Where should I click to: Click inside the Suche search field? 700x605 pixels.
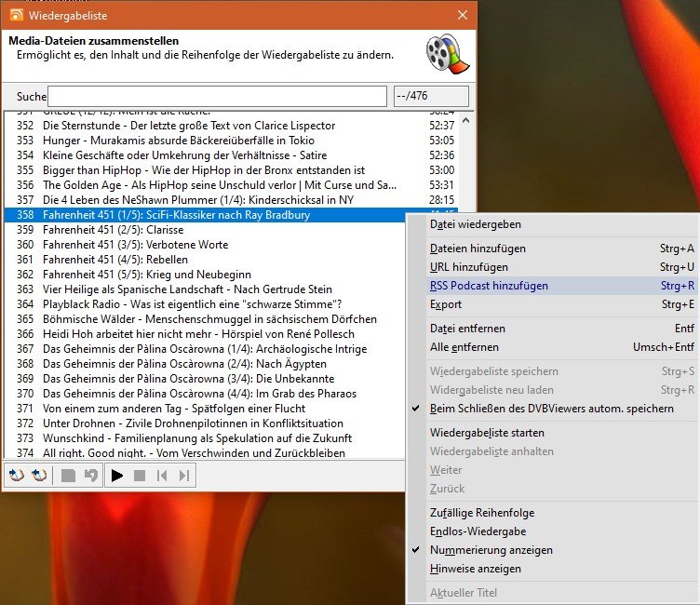pos(217,97)
